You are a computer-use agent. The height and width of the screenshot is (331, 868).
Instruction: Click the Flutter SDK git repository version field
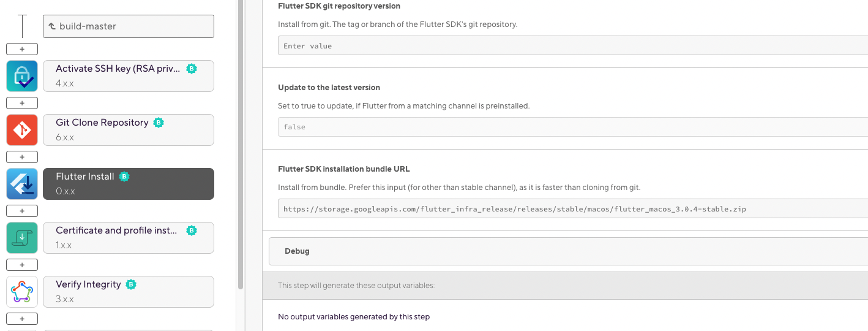[573, 46]
